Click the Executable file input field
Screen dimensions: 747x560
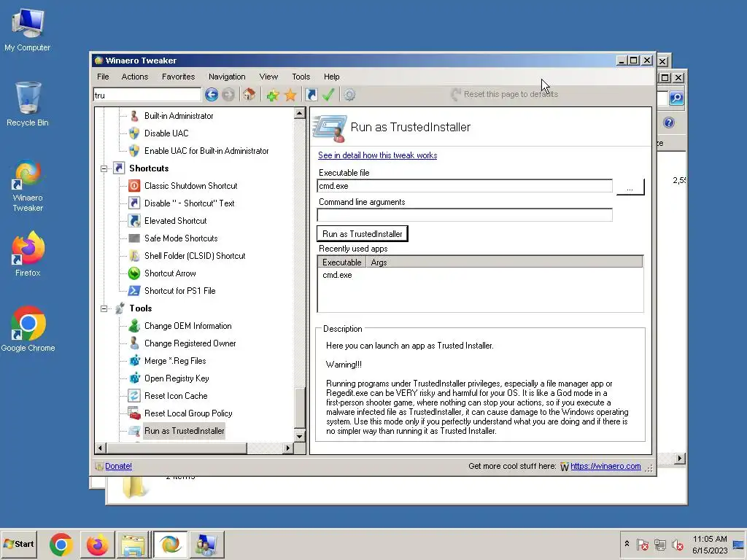(465, 186)
